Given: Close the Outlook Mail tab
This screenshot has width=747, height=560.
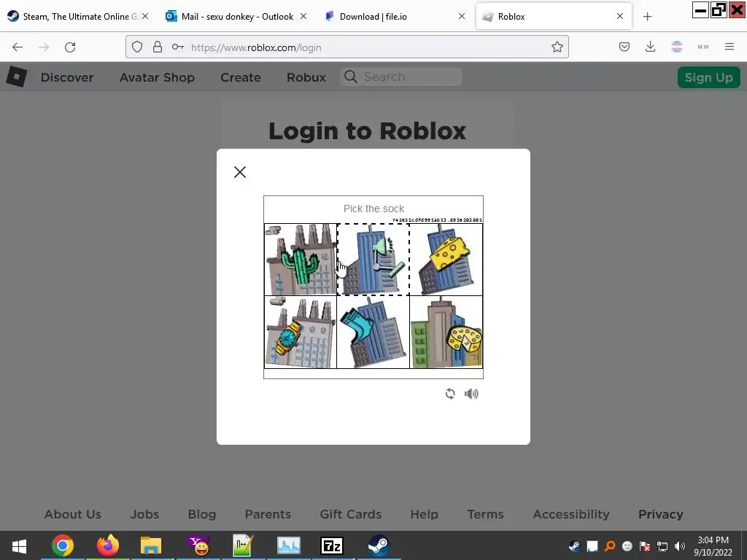Looking at the screenshot, I should coord(303,17).
